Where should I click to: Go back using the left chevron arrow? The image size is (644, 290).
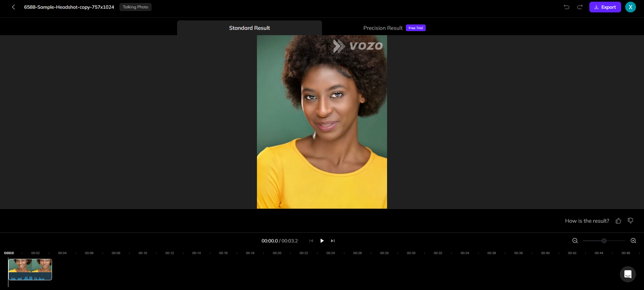13,7
